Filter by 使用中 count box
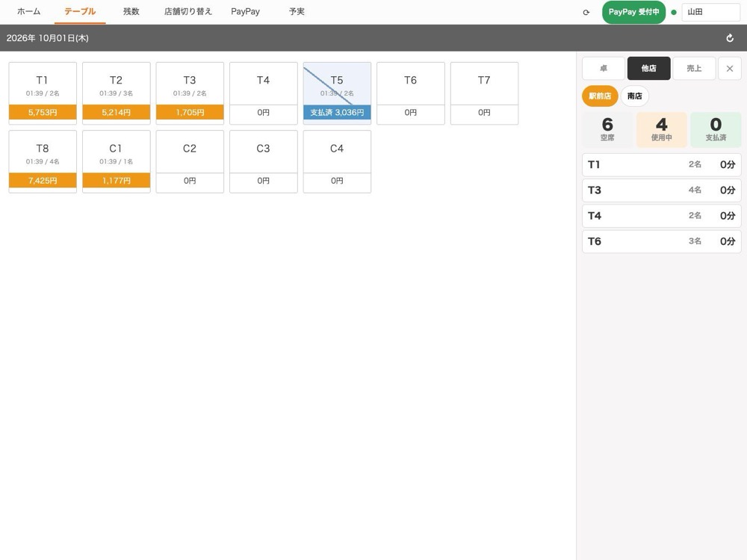747x560 pixels. 661,129
